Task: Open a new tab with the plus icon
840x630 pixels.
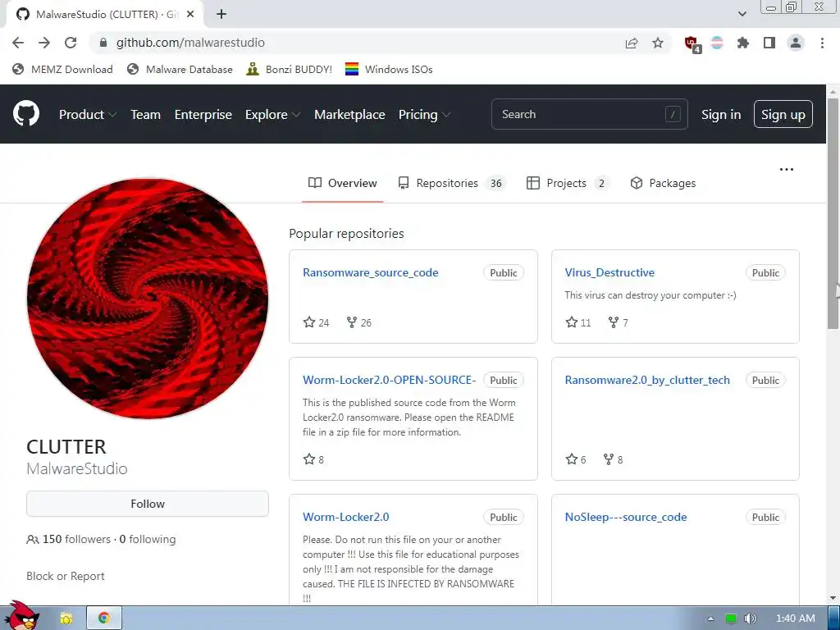Action: (x=221, y=15)
